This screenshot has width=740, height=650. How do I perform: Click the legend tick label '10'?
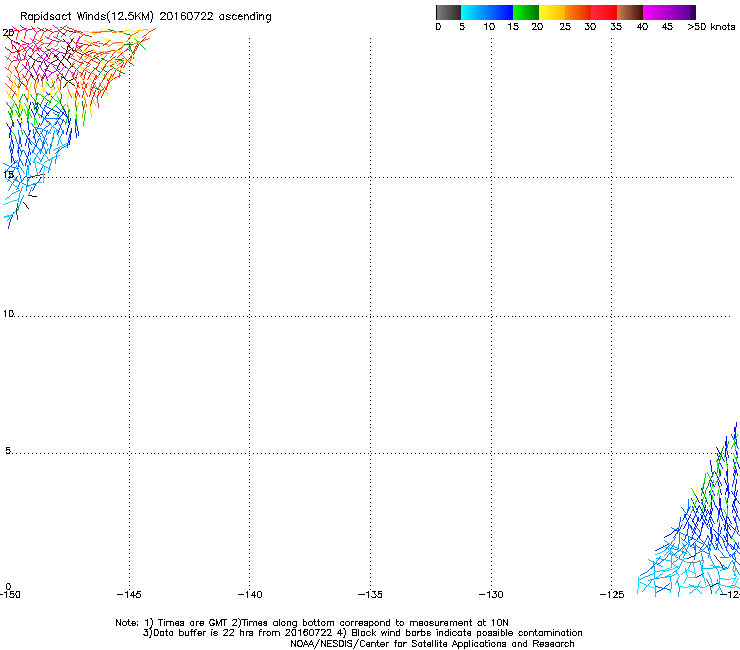(x=489, y=27)
